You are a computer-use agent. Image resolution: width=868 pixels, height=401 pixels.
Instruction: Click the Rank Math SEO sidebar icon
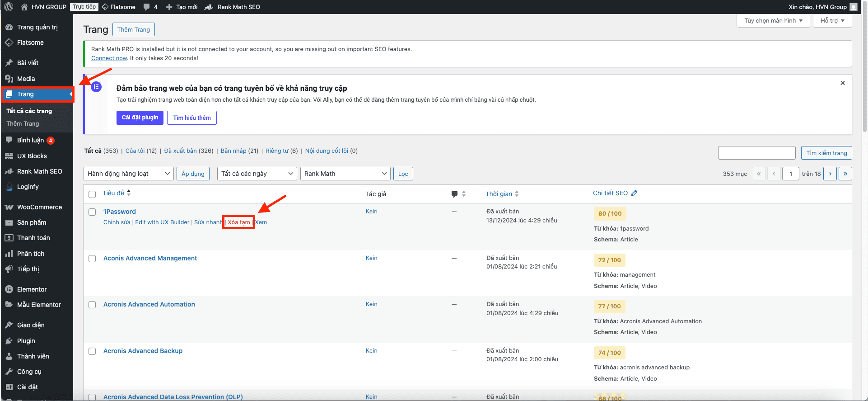[x=9, y=171]
